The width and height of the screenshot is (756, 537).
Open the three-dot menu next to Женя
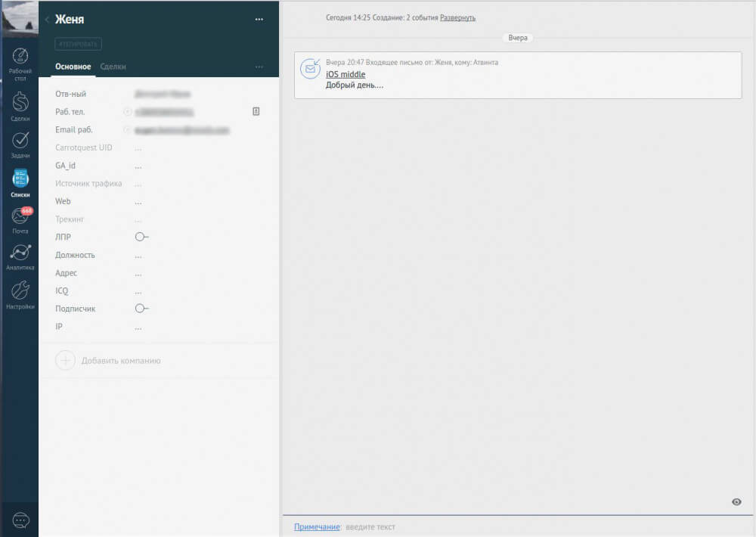[x=259, y=20]
